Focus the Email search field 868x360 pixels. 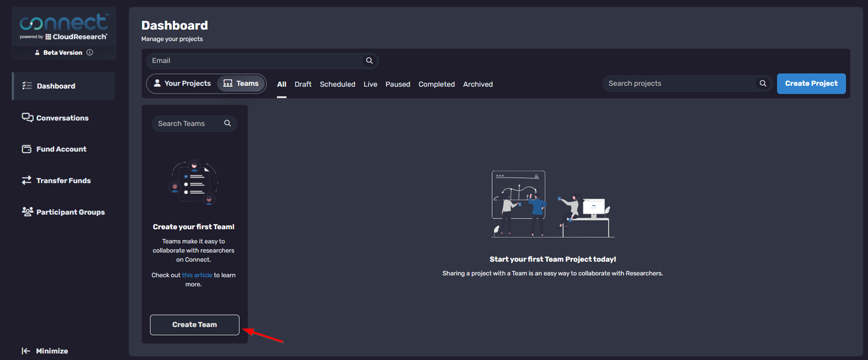pyautogui.click(x=262, y=61)
